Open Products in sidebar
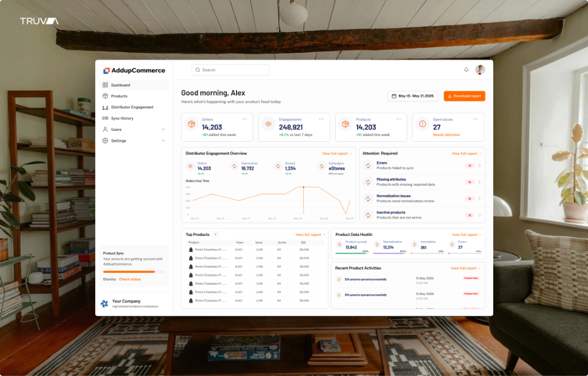This screenshot has height=376, width=588. pos(134,96)
